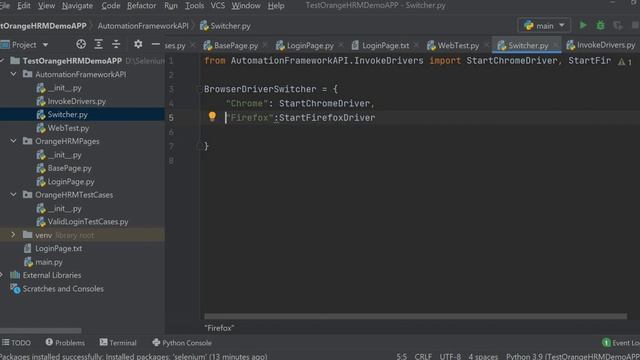Click the run with coverage icon

(618, 25)
